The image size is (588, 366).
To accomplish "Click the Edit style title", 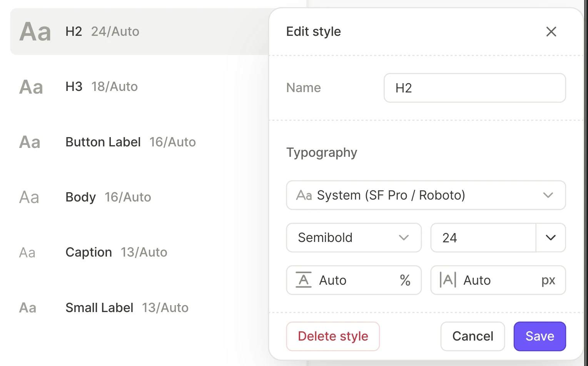I will 314,32.
